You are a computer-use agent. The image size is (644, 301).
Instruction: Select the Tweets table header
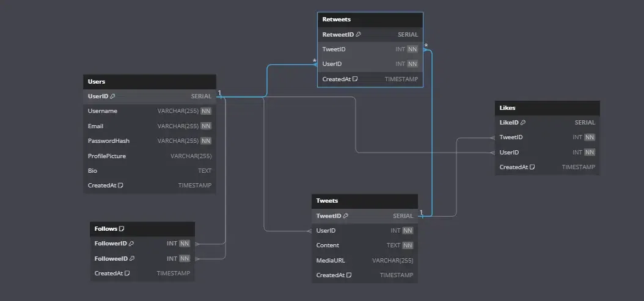(x=365, y=201)
